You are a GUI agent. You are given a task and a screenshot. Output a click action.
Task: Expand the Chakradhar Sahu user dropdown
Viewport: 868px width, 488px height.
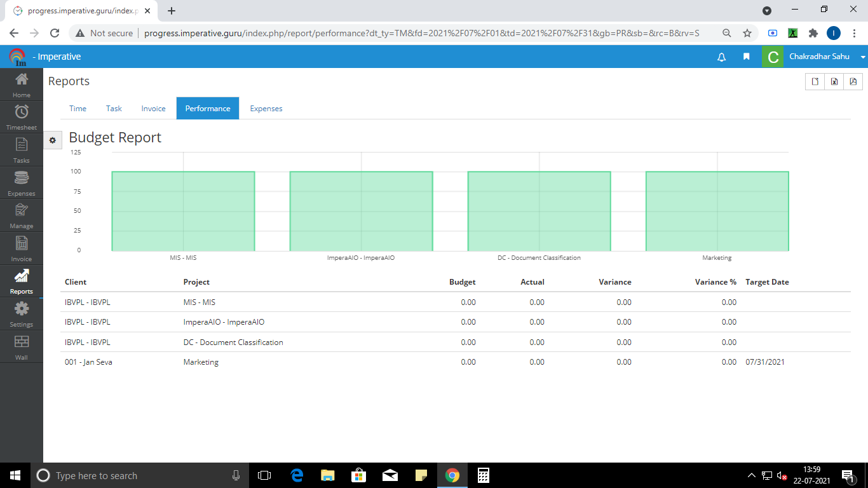click(862, 57)
